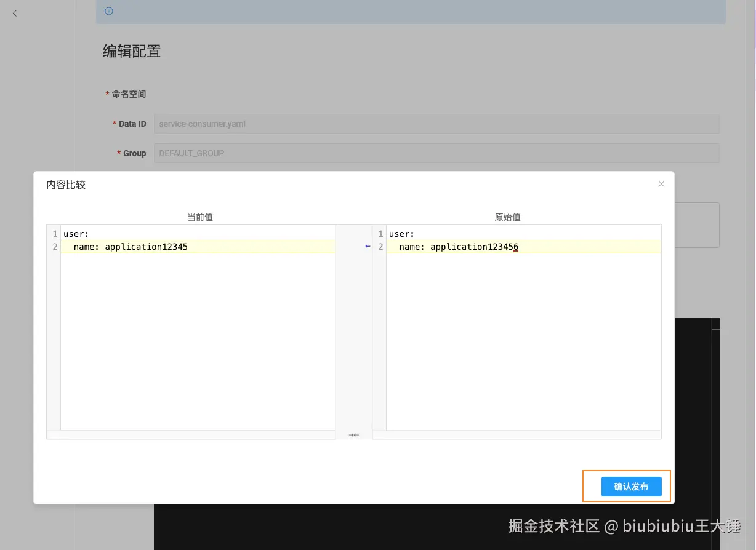Click line 'name: application123456' in 原始值 pane
756x550 pixels.
pos(523,247)
